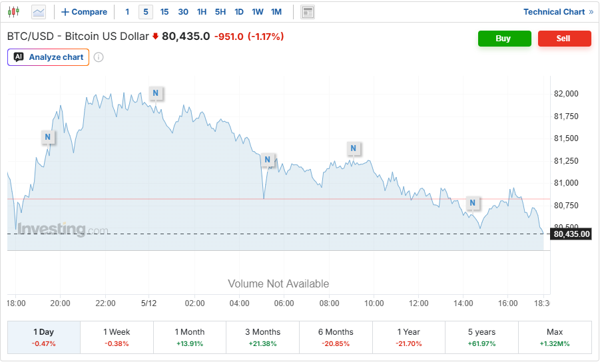Screen dimensions: 600x364
Task: Select the 15 minute interval
Action: tap(164, 12)
